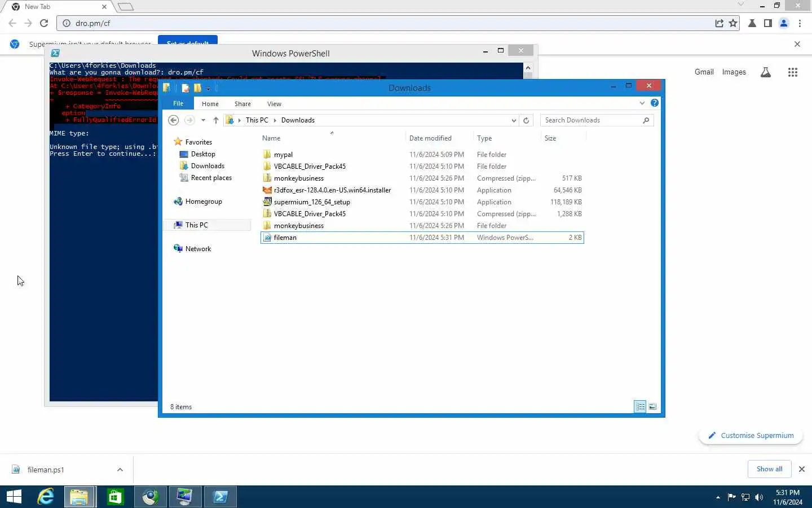Open the Images link
Screen dimensions: 812x508
(x=734, y=72)
